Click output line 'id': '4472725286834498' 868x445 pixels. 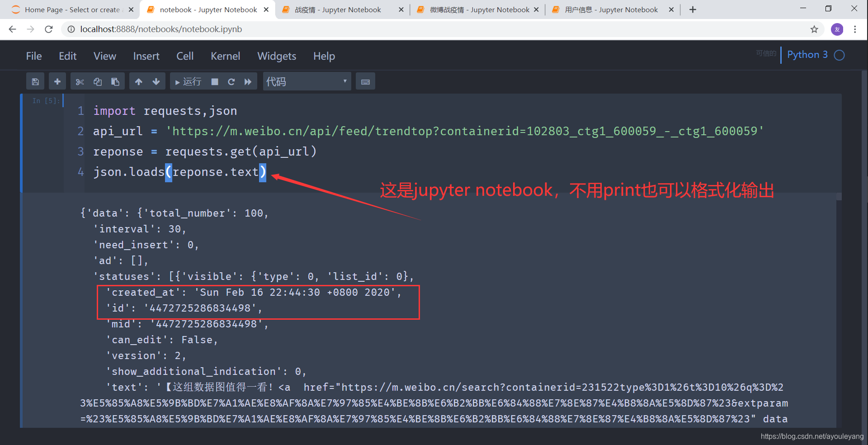[x=184, y=308]
